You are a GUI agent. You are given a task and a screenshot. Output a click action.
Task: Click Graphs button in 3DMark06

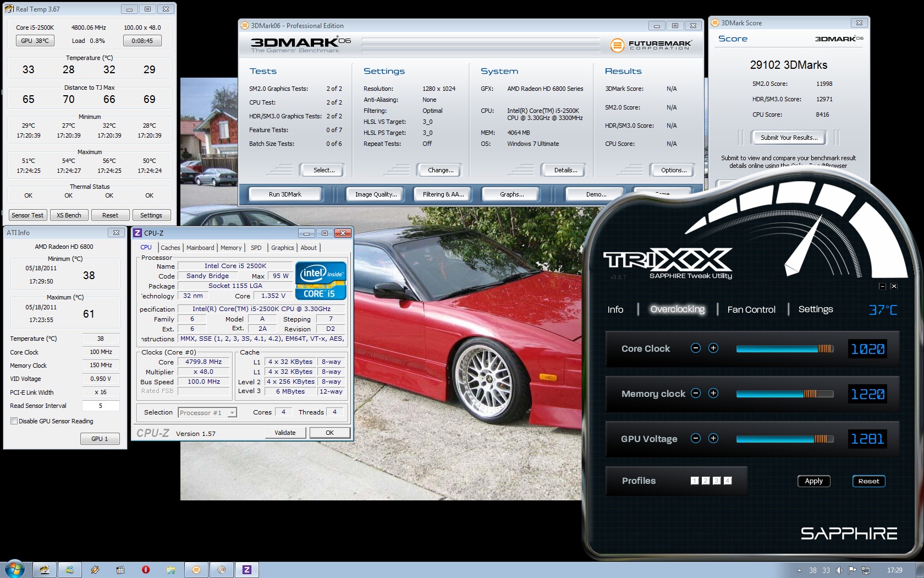pyautogui.click(x=512, y=194)
